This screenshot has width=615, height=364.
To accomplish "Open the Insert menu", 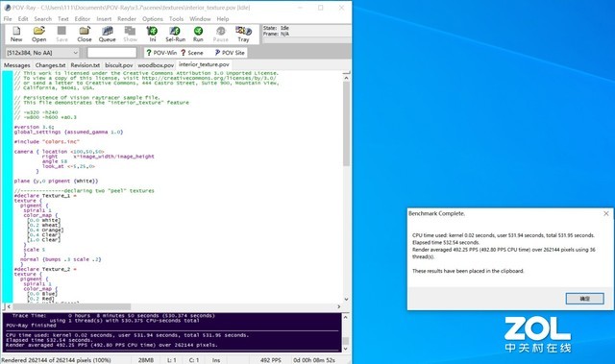I will click(104, 19).
